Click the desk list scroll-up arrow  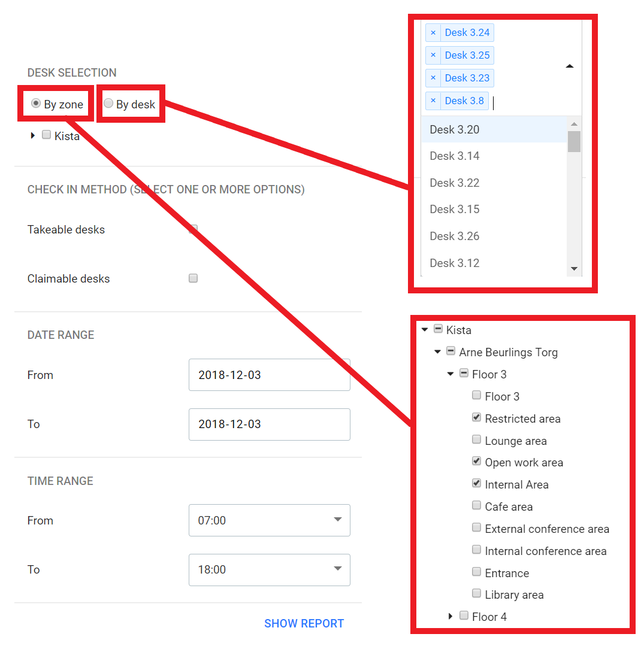pos(574,124)
